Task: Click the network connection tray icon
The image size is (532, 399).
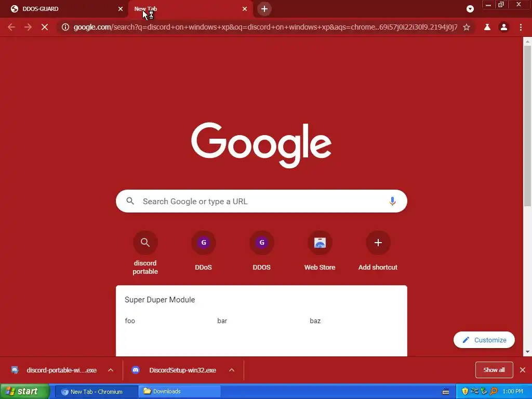Action: [x=475, y=392]
